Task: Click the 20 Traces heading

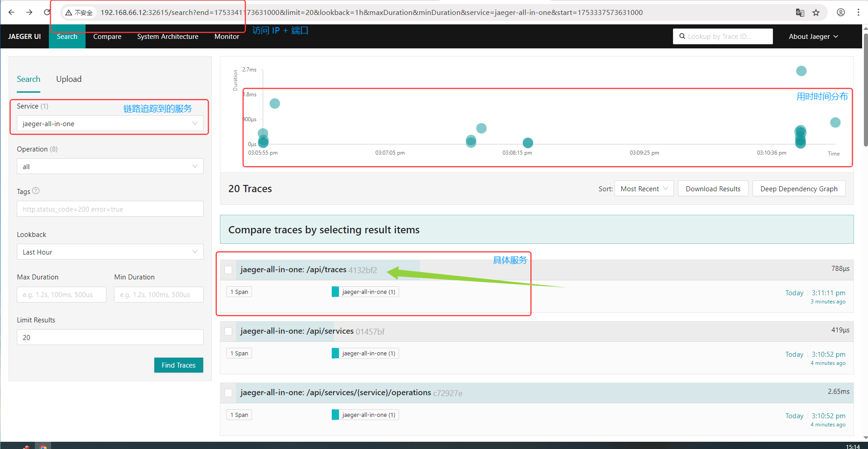Action: [250, 189]
